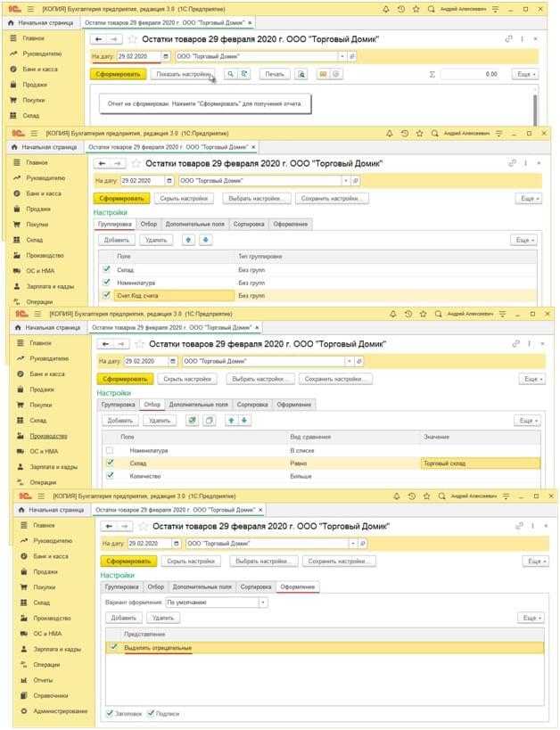This screenshot has width=560, height=730.
Task: Uncheck the Количество filter checkbox
Action: point(111,476)
